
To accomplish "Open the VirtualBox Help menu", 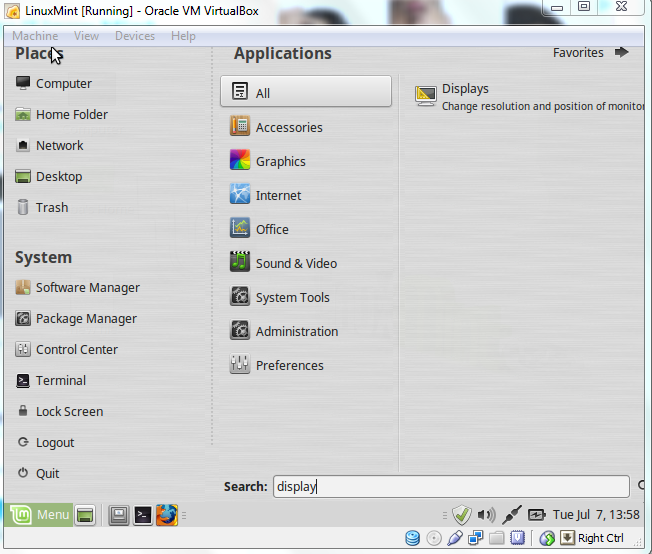I will point(183,36).
